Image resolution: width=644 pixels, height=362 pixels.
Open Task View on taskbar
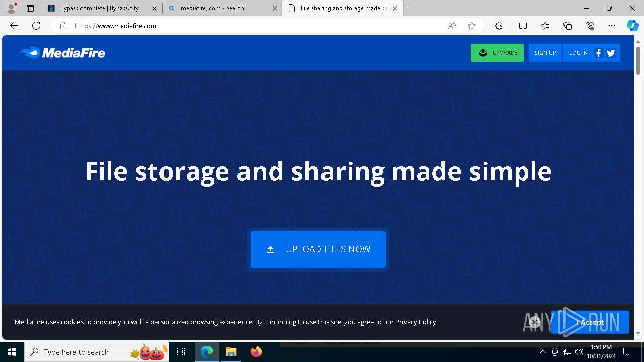181,352
